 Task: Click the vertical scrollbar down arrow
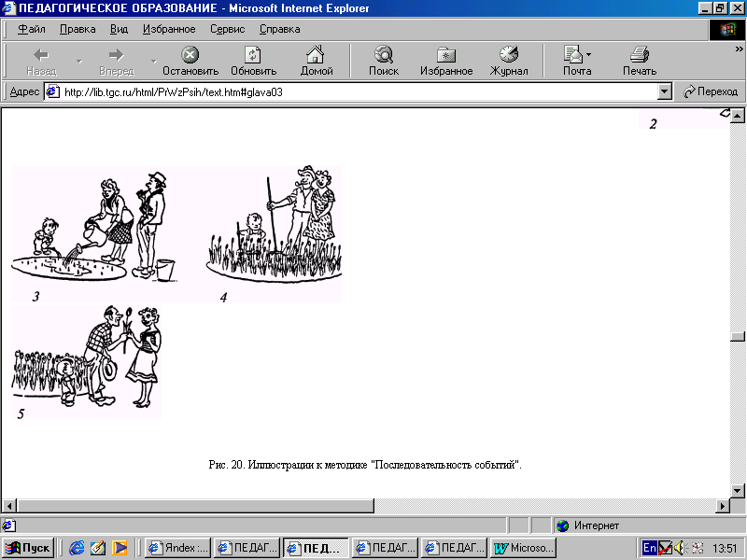(x=738, y=491)
